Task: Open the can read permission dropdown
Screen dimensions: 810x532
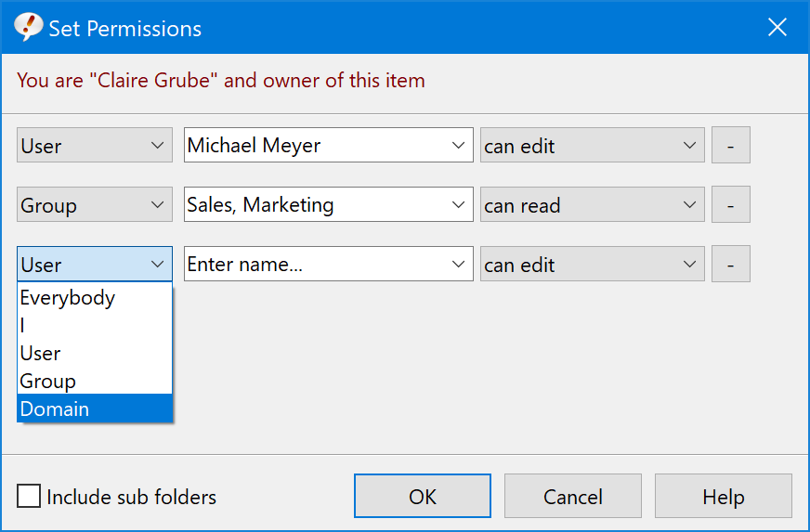Action: 592,204
